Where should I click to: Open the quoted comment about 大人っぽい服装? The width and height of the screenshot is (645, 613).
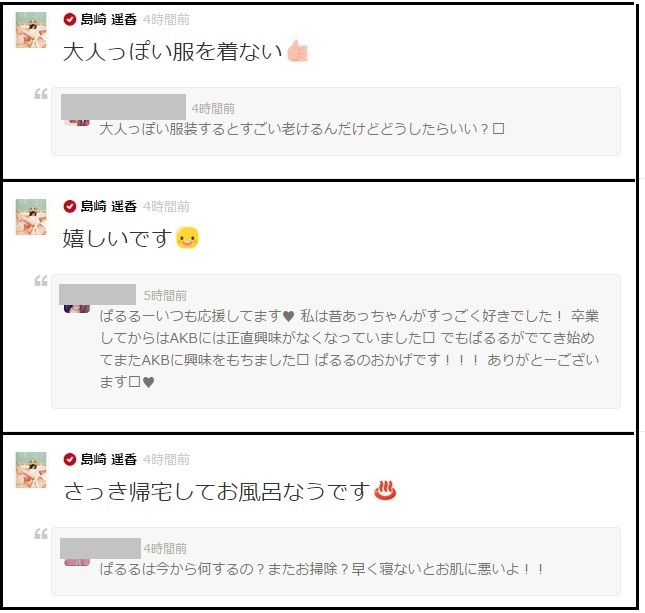click(x=336, y=121)
